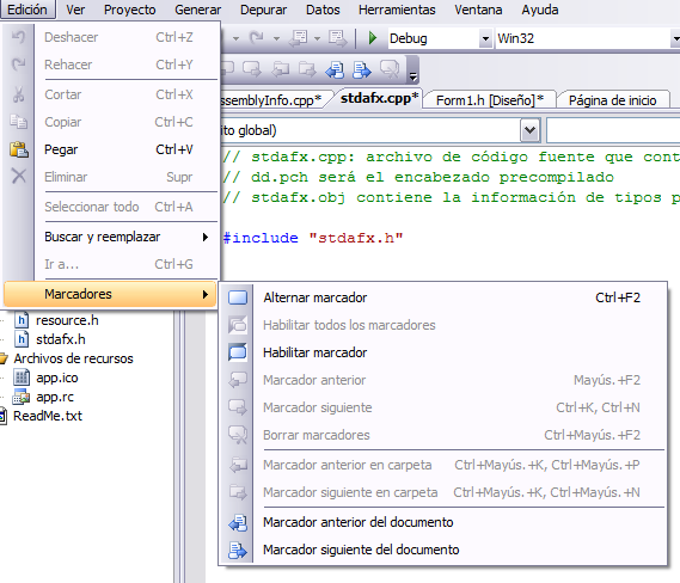Open the Generar menu
680x583 pixels.
pos(198,10)
